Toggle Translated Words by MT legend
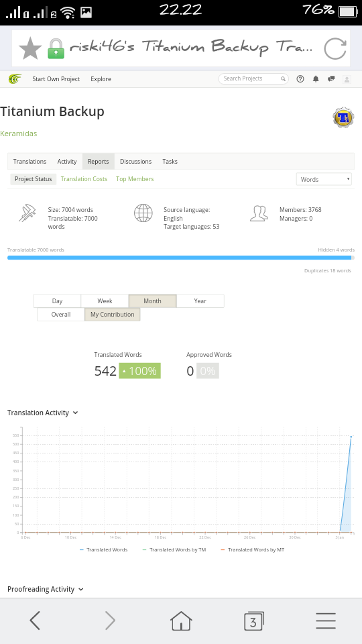The image size is (362, 644). [x=252, y=549]
